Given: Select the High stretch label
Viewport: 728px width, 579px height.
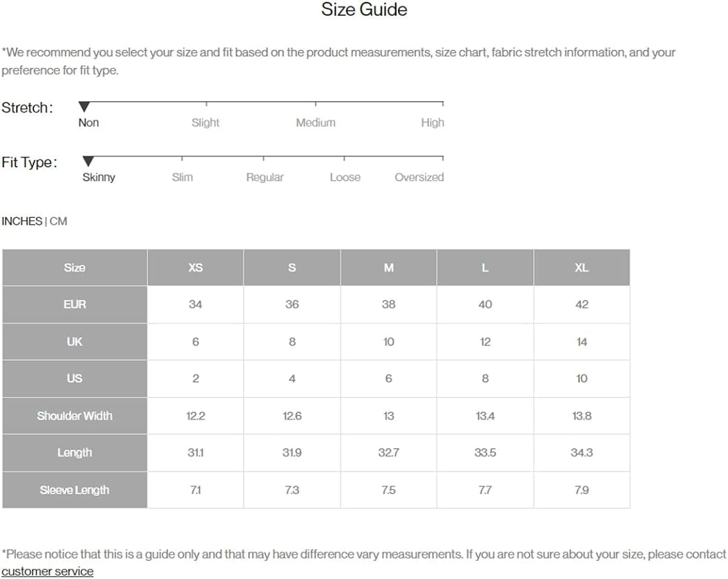Looking at the screenshot, I should [x=432, y=122].
